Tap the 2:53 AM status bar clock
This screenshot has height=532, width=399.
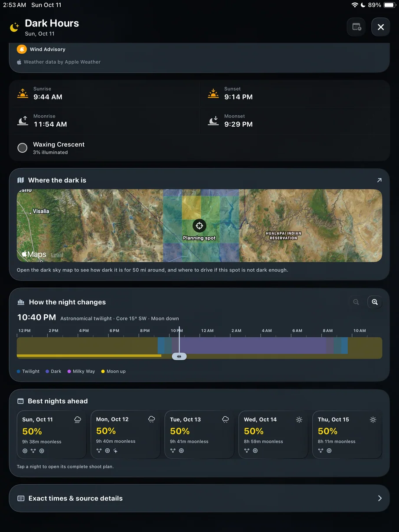(x=15, y=5)
